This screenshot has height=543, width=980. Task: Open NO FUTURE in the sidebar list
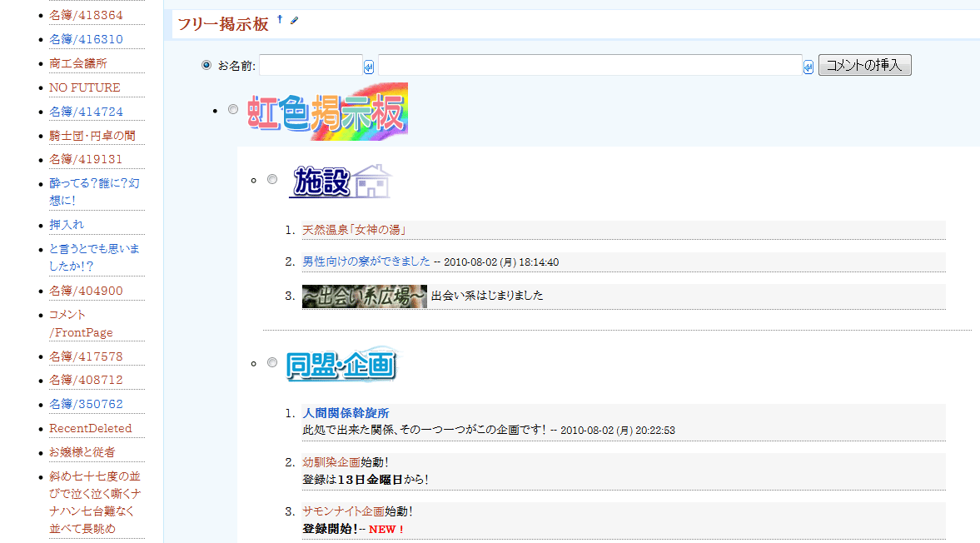(84, 87)
